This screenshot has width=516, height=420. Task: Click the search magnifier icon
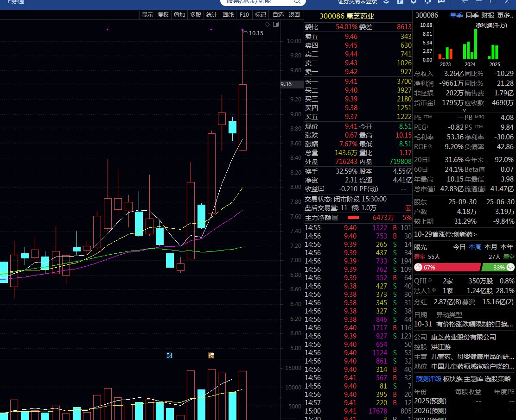297,2
